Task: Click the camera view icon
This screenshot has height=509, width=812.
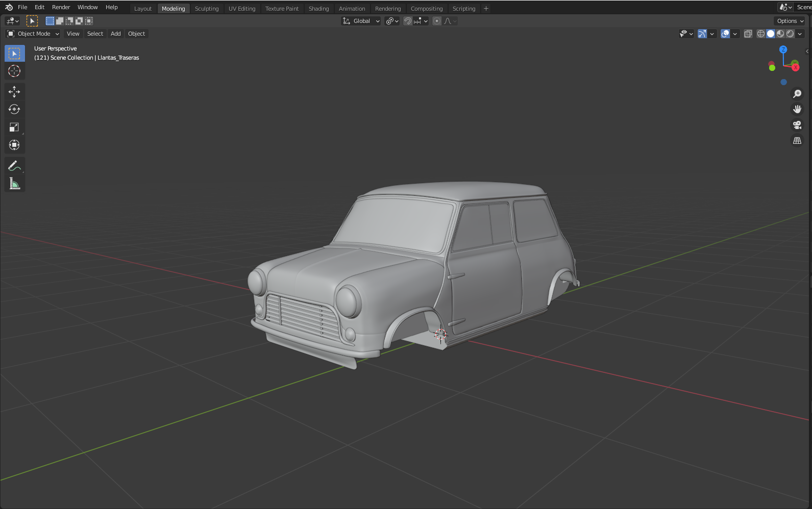Action: pyautogui.click(x=797, y=125)
